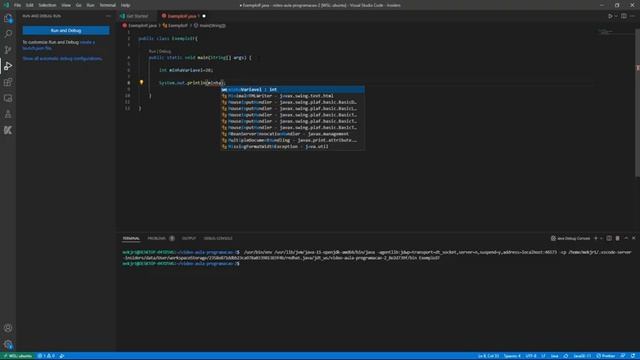Open the Edit menu
The height and width of the screenshot is (360, 640).
(30, 5)
